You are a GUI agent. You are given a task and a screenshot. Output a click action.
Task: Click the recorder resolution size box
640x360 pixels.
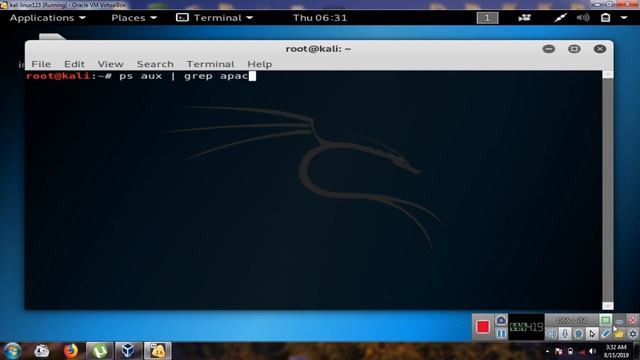[572, 320]
